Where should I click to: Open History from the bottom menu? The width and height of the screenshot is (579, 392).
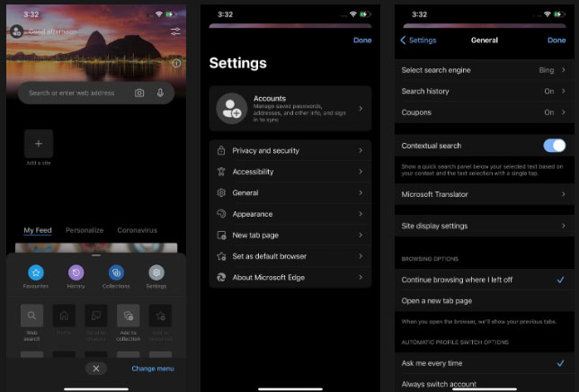tap(76, 272)
